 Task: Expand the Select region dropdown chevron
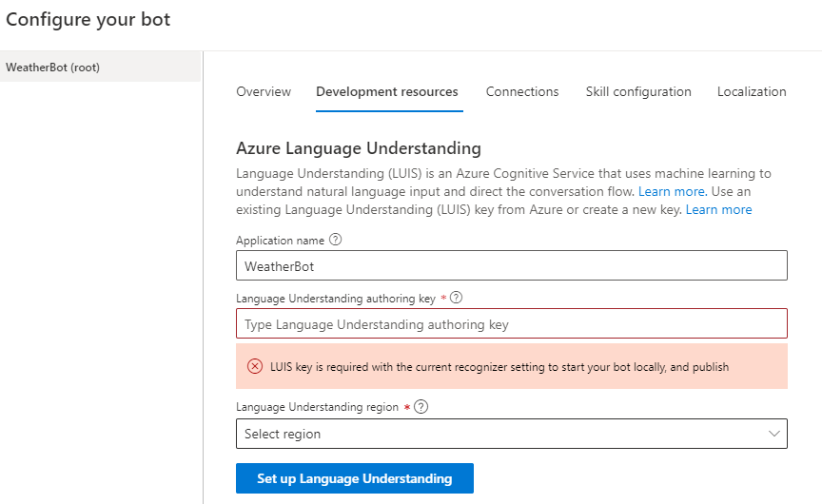pyautogui.click(x=773, y=434)
